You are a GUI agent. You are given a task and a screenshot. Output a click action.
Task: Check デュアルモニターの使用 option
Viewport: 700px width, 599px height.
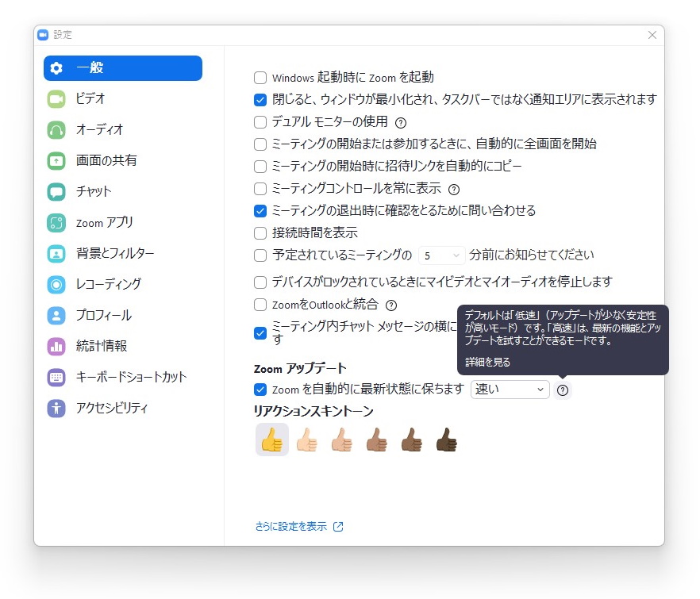click(260, 122)
